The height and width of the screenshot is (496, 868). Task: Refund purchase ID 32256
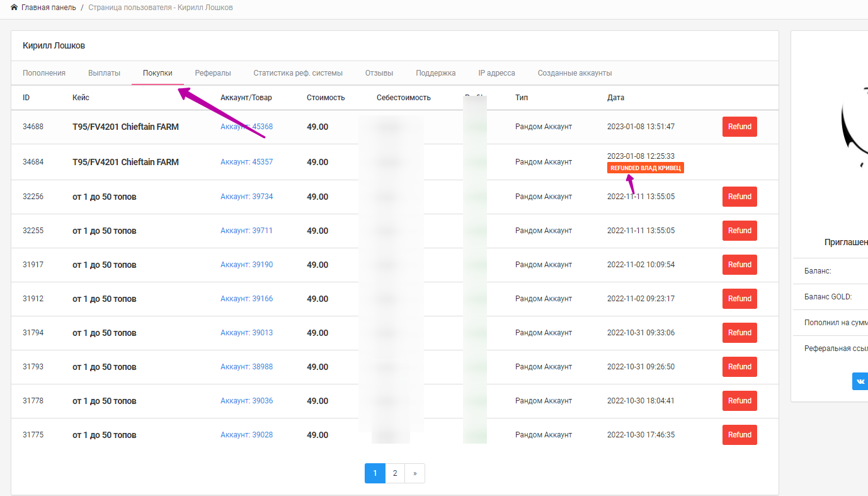pyautogui.click(x=740, y=197)
